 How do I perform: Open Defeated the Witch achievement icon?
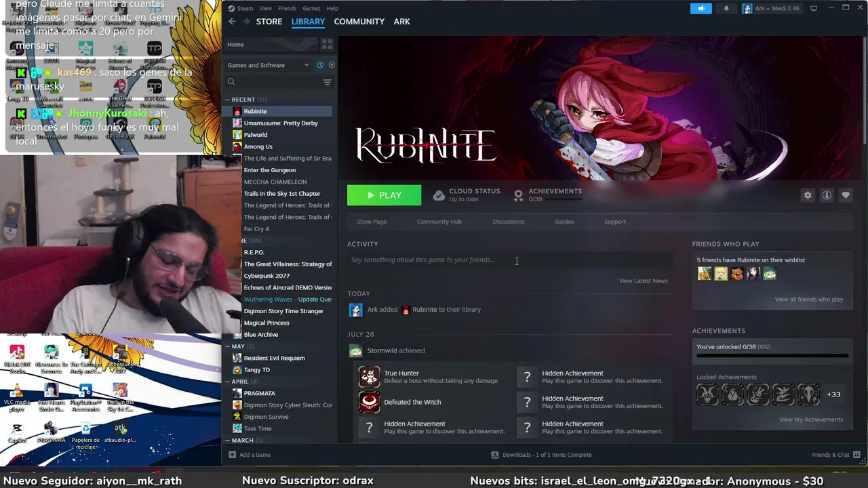click(x=370, y=402)
